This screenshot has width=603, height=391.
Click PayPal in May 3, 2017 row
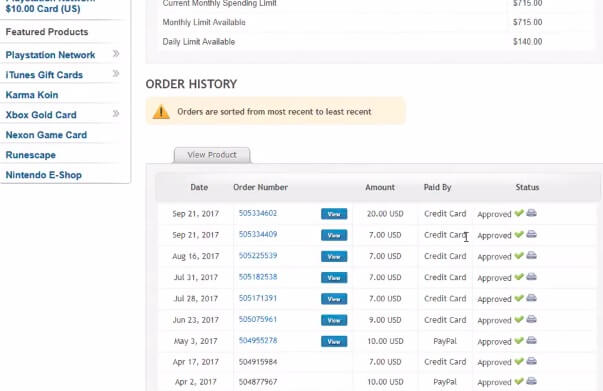[x=445, y=341]
